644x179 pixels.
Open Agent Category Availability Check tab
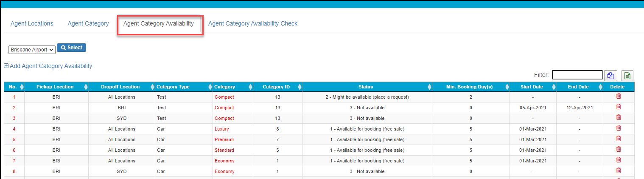[253, 23]
